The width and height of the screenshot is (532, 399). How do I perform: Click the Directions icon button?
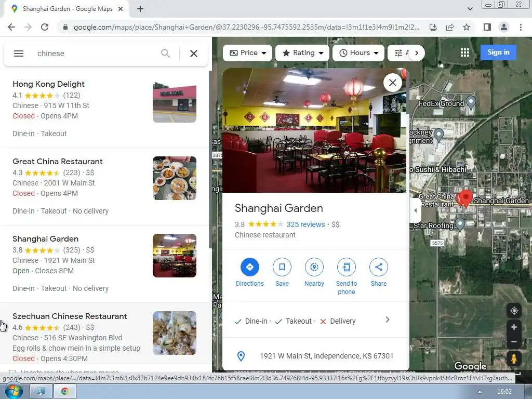250,267
